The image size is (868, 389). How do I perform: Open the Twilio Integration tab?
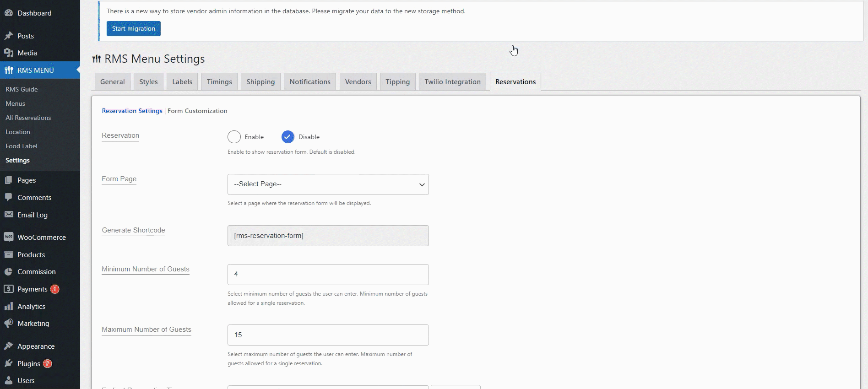(x=452, y=82)
